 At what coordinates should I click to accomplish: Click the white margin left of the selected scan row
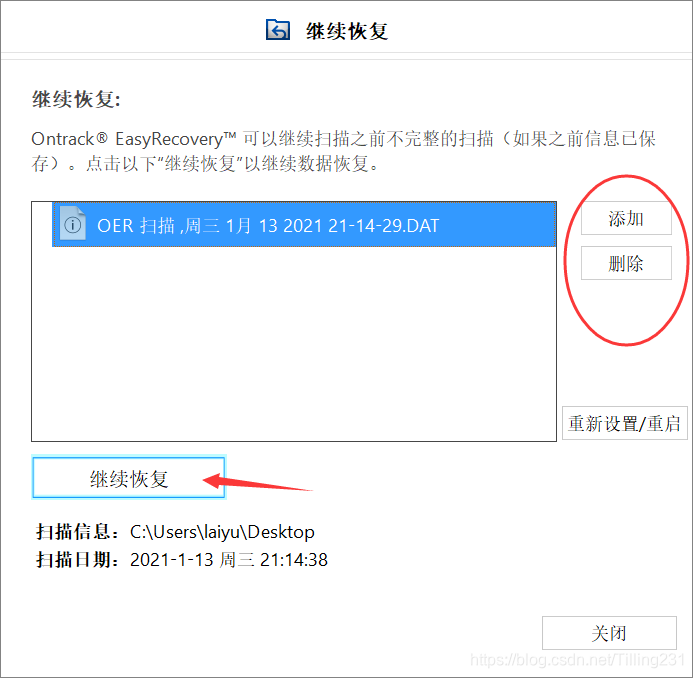pos(42,225)
